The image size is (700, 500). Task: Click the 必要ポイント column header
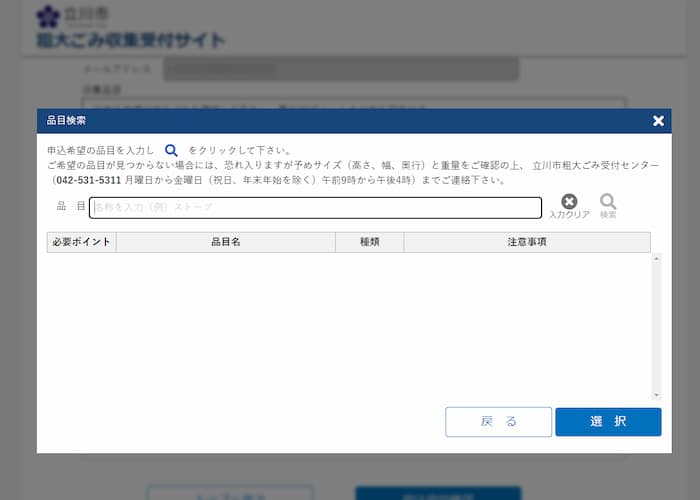tap(82, 242)
